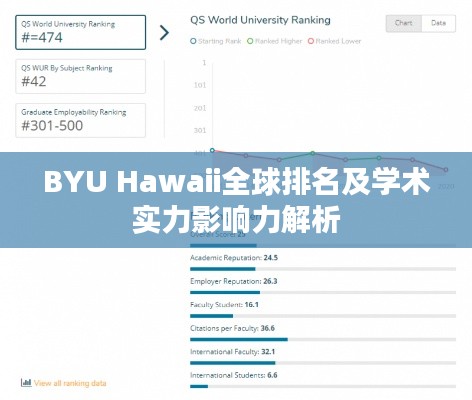Click the Faculty Student progress bar
Image resolution: width=472 pixels, height=400 pixels.
(323, 316)
